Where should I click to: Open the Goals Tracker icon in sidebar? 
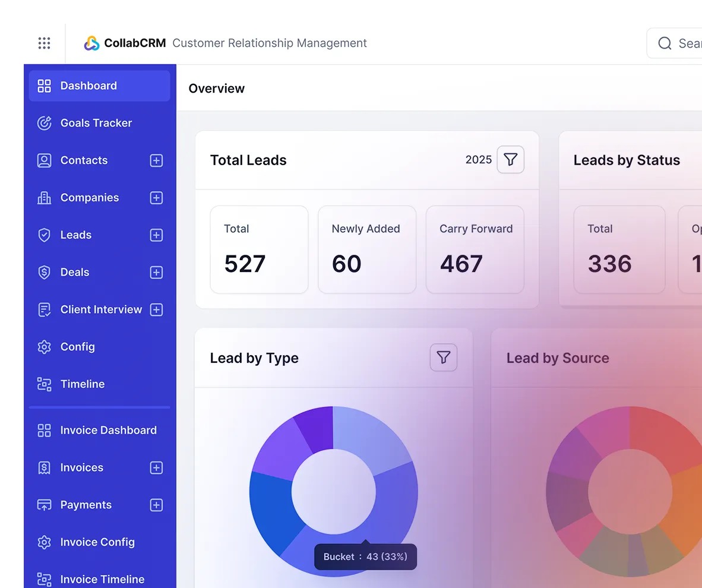(44, 123)
